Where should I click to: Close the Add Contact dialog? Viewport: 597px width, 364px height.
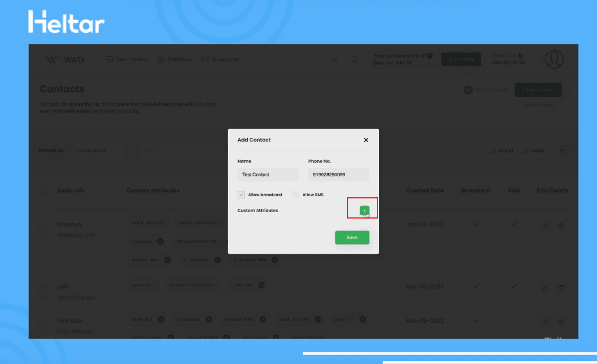point(366,140)
